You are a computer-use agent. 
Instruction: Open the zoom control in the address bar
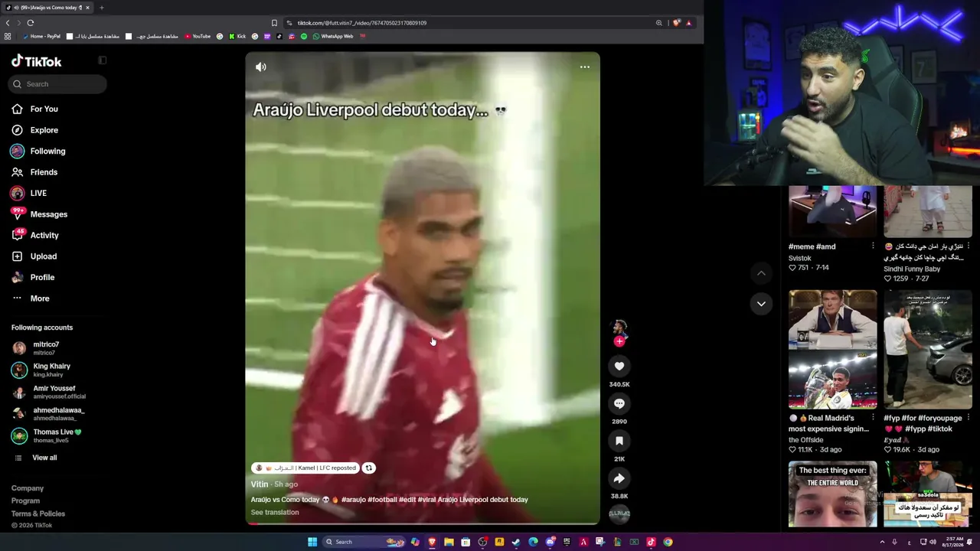coord(658,23)
